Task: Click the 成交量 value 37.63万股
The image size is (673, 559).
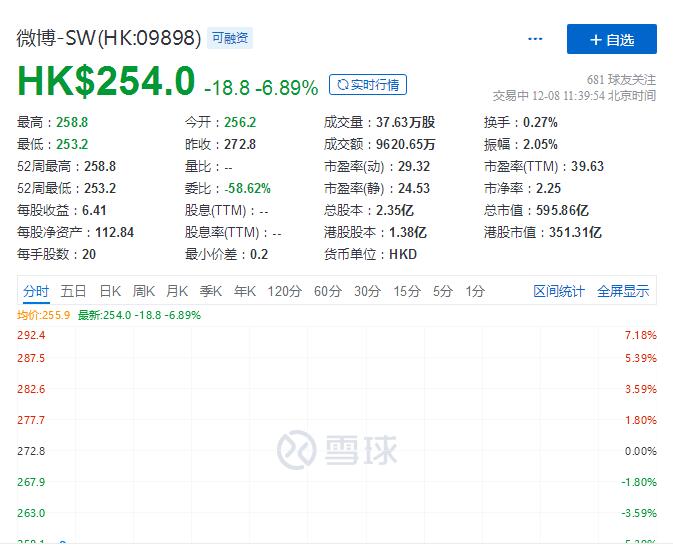Action: 406,122
